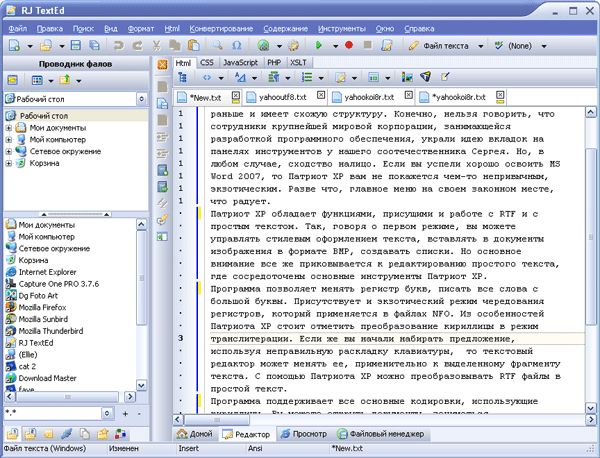Open the Конвертирование menu
600x458 pixels.
[x=221, y=29]
